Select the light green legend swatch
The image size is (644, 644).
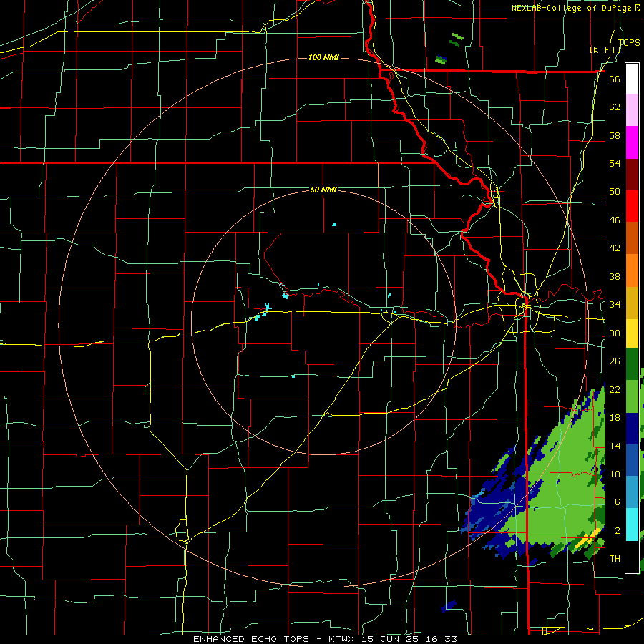[x=632, y=396]
